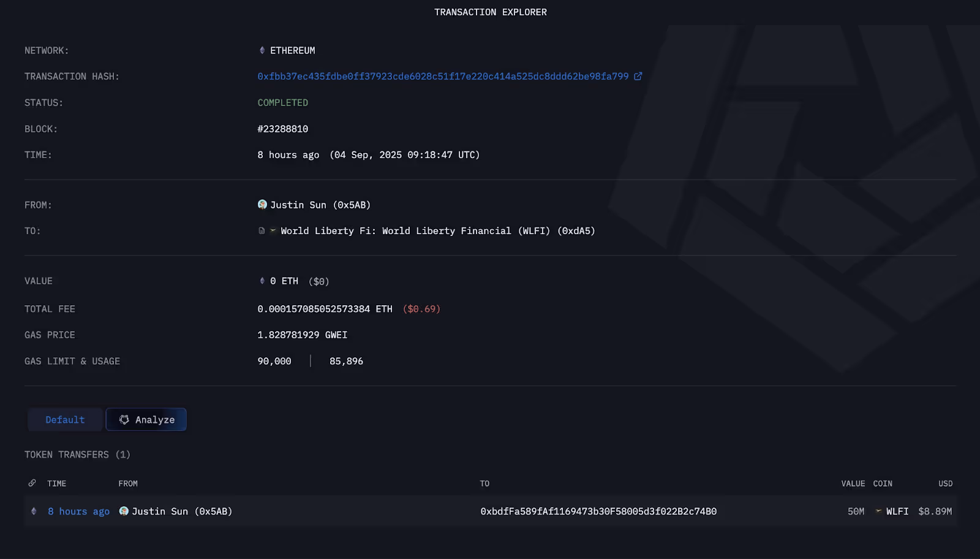Click the link icon in the token transfers header
The height and width of the screenshot is (559, 980).
pyautogui.click(x=32, y=483)
